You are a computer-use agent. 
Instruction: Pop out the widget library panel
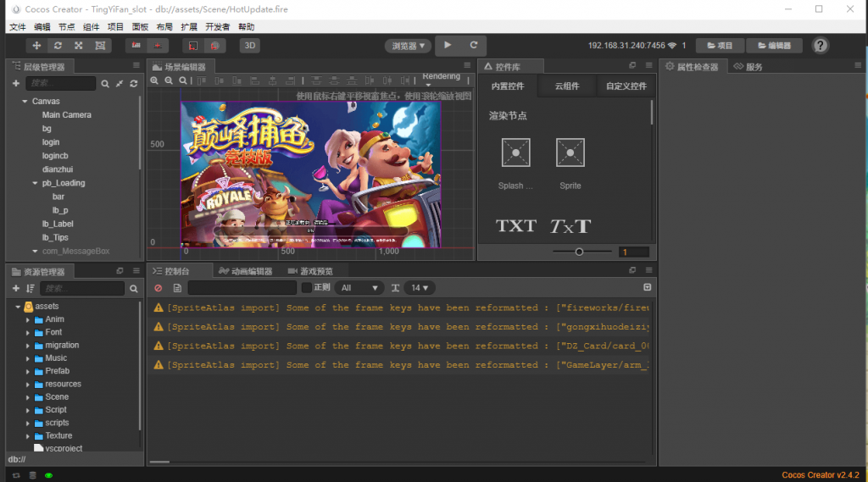tap(632, 65)
